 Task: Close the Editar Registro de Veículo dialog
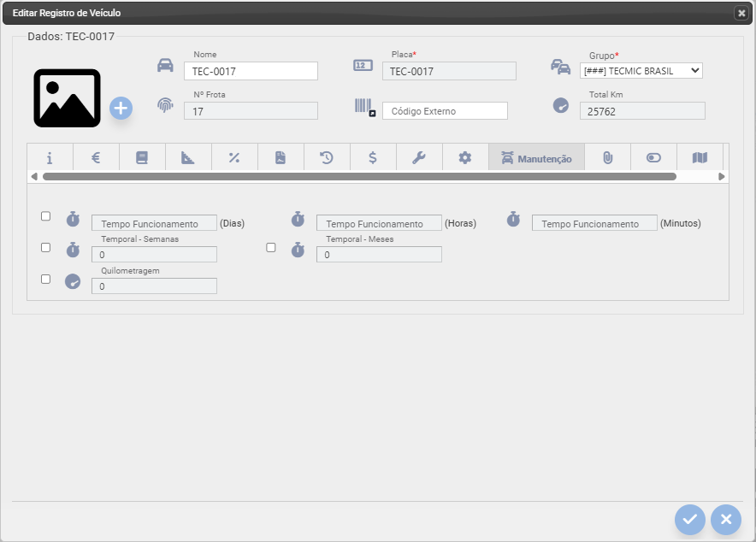(x=741, y=13)
